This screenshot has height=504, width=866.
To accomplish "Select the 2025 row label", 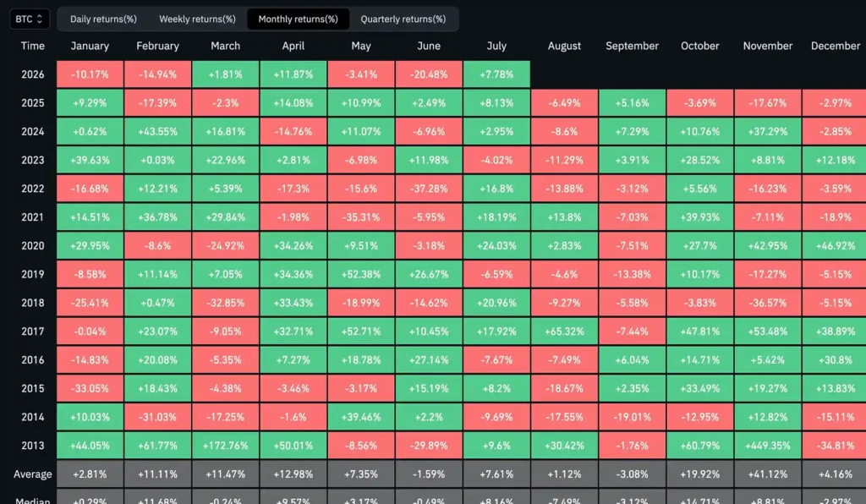I will tap(33, 103).
